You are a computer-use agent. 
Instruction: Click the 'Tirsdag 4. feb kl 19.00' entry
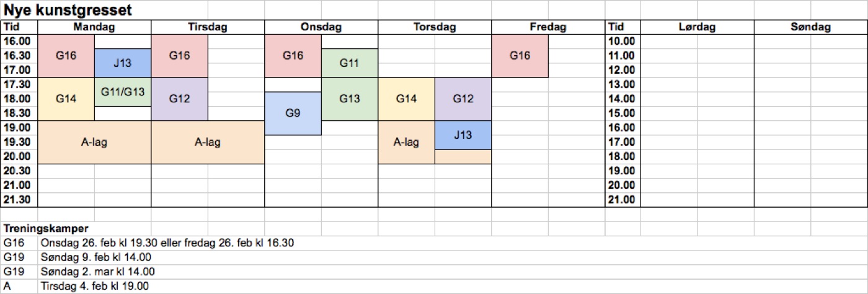94,286
